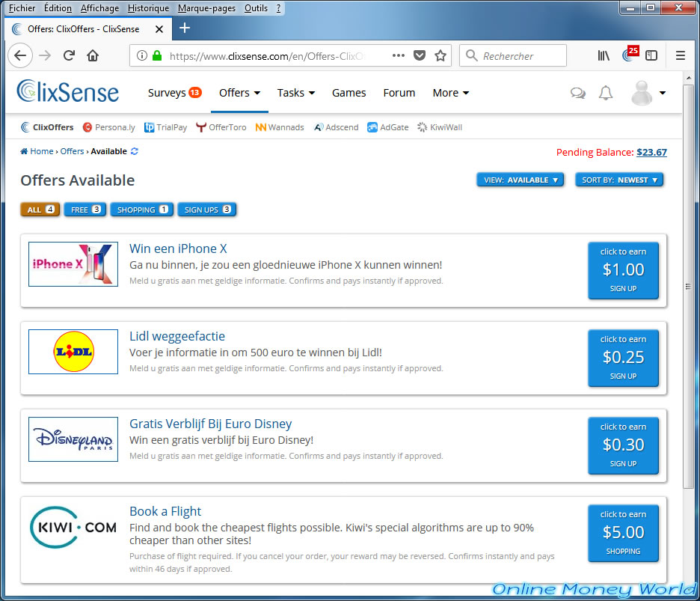Open a new browser tab

185,28
